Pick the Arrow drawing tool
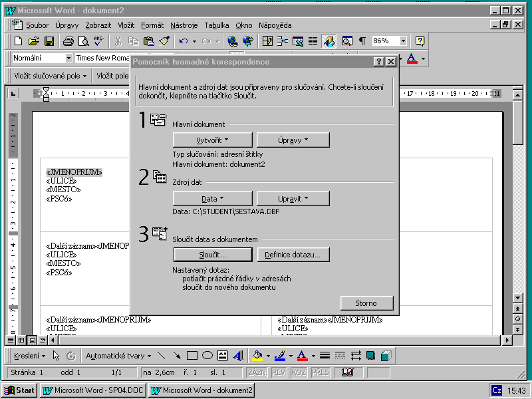 (177, 356)
